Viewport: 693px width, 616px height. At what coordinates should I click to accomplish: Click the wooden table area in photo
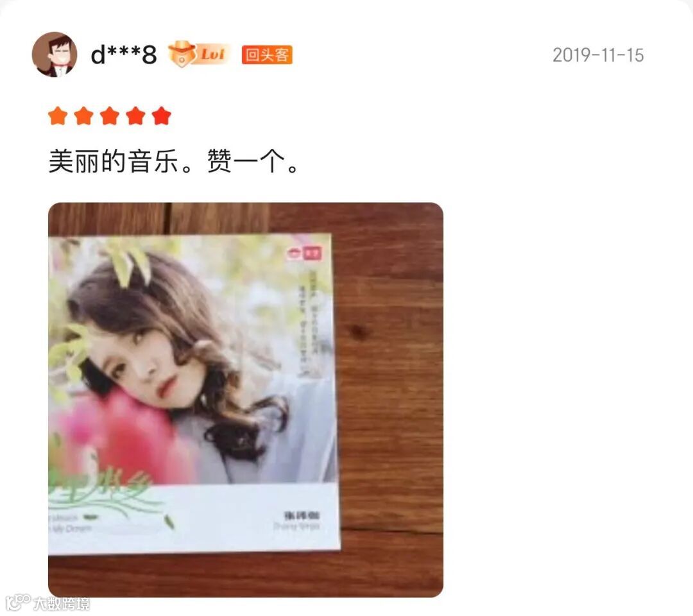pos(391,398)
